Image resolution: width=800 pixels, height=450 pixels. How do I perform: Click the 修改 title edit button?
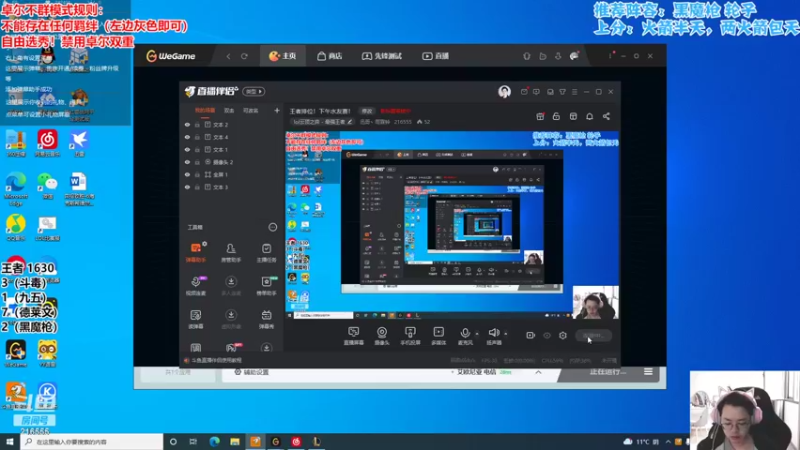367,111
